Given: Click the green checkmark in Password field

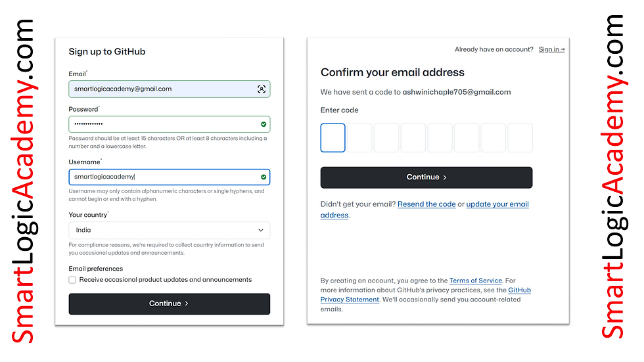Looking at the screenshot, I should click(264, 124).
